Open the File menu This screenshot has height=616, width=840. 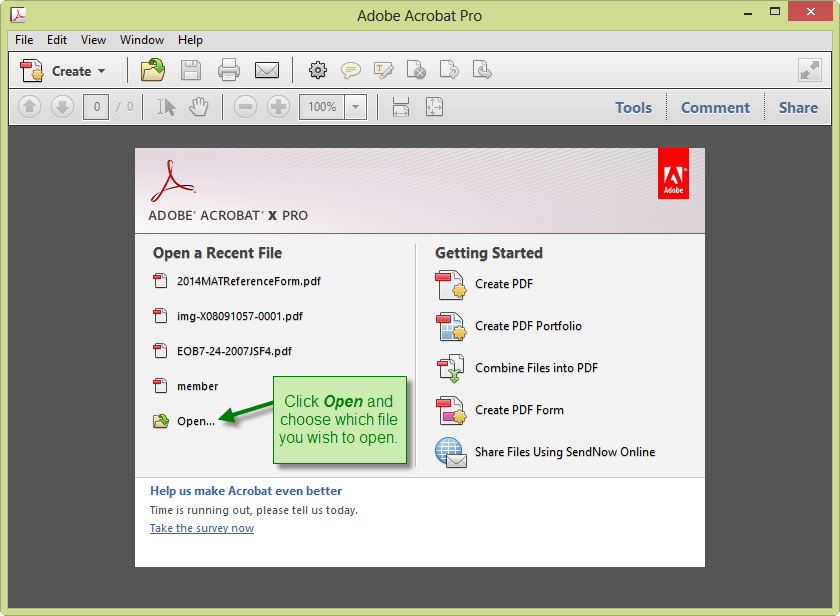pos(24,40)
